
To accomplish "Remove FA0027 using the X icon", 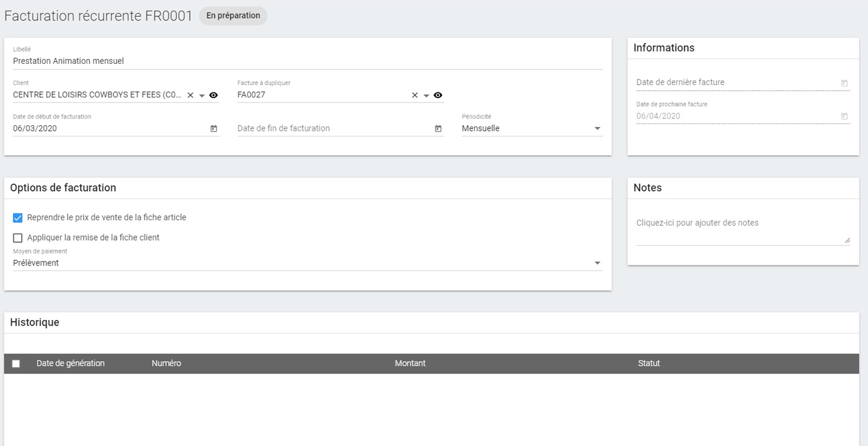I will 414,94.
